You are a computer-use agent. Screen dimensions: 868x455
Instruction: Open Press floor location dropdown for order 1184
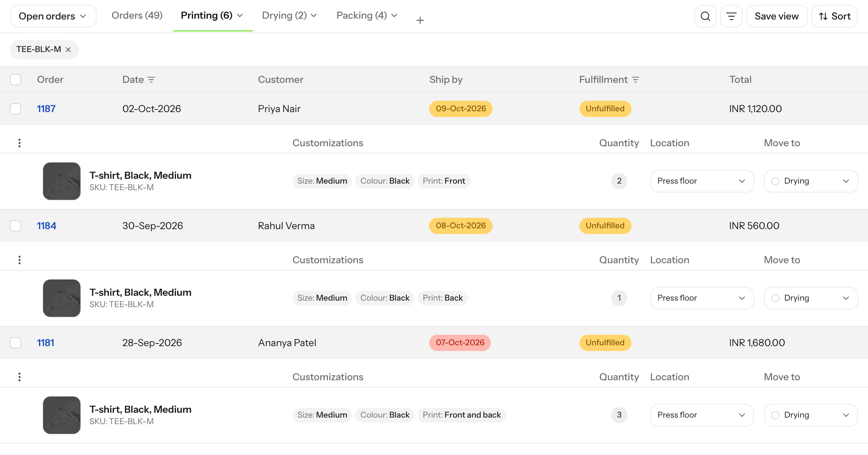[702, 298]
